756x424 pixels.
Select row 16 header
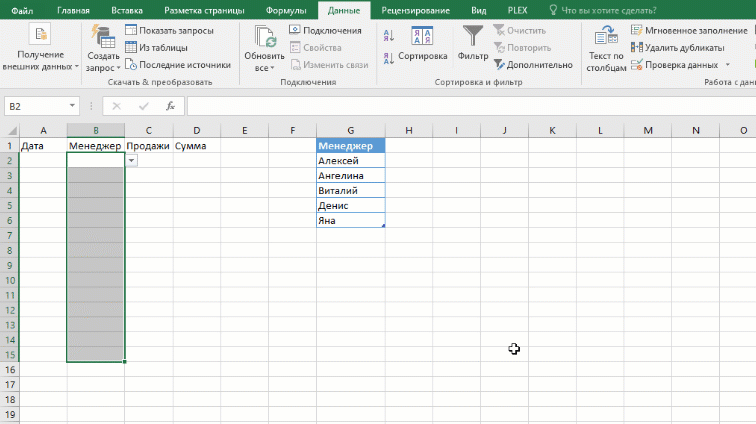coord(9,370)
